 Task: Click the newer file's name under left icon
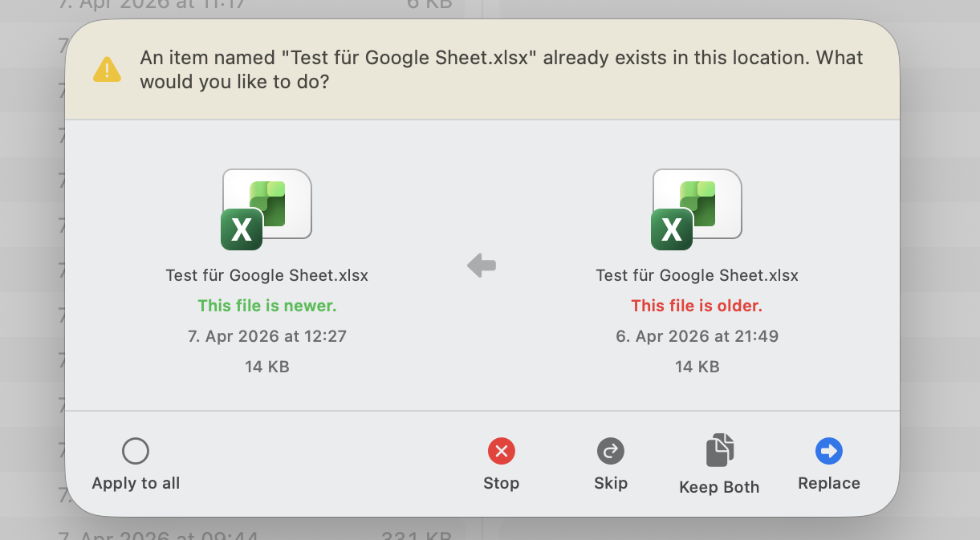(267, 275)
